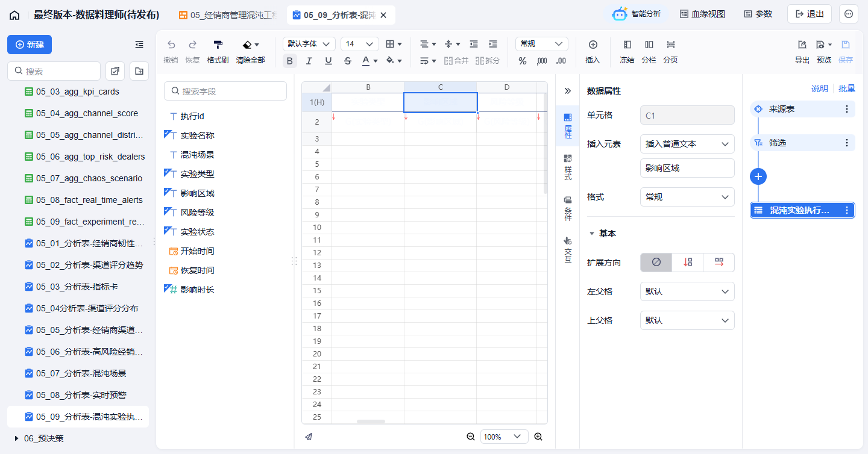The height and width of the screenshot is (454, 868).
Task: Click the strikethrough formatting icon
Action: (348, 61)
